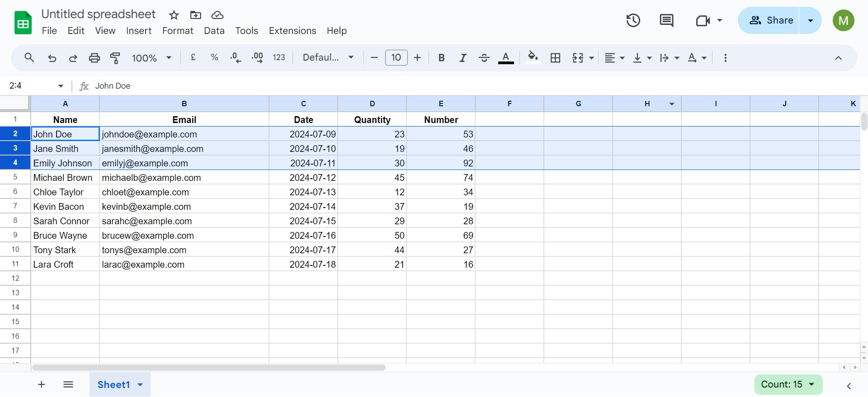Click the Name box showing 2:4
The width and height of the screenshot is (868, 397).
coord(36,86)
